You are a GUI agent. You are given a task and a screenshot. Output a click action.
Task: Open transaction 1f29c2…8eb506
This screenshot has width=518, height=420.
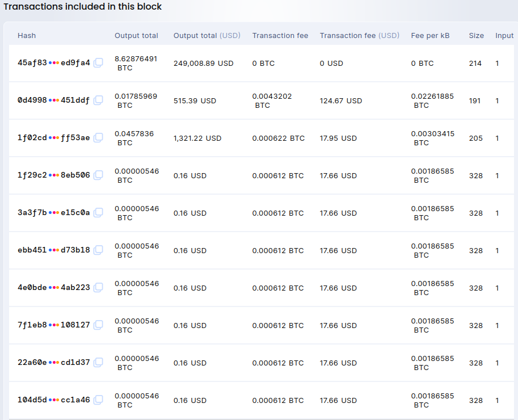[x=54, y=175]
